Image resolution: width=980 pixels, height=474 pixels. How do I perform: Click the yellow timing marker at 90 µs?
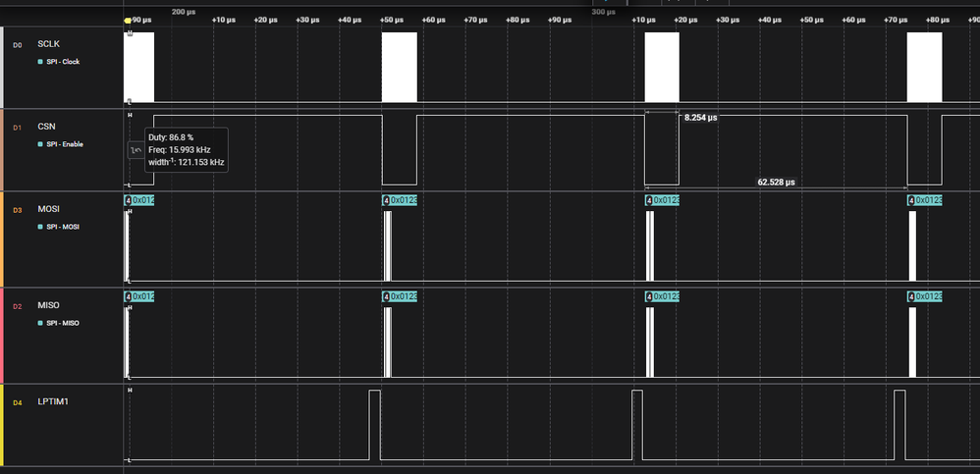[128, 20]
